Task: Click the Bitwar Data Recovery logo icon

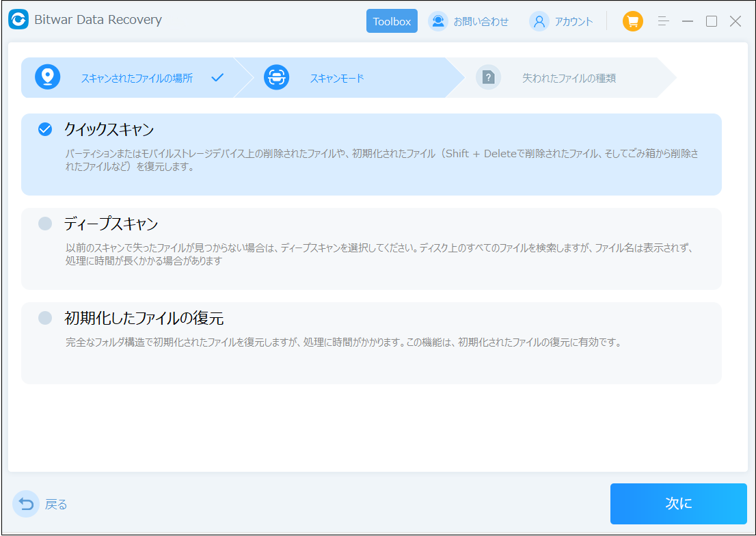Action: 18,21
